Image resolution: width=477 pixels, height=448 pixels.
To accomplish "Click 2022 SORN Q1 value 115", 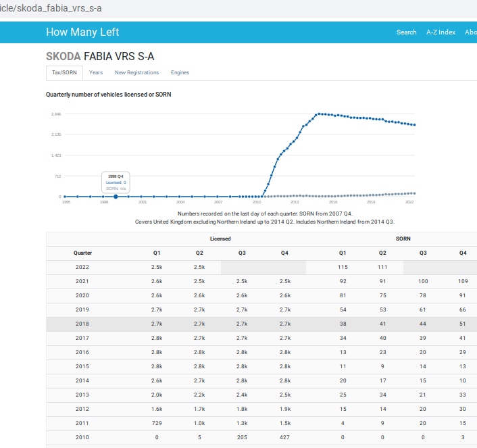I will click(343, 267).
